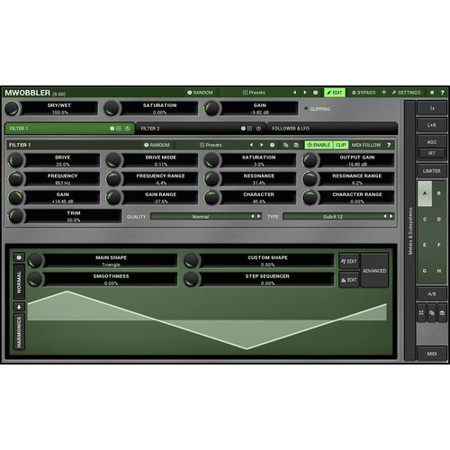Switch to the Filter 1 tab

click(x=69, y=128)
